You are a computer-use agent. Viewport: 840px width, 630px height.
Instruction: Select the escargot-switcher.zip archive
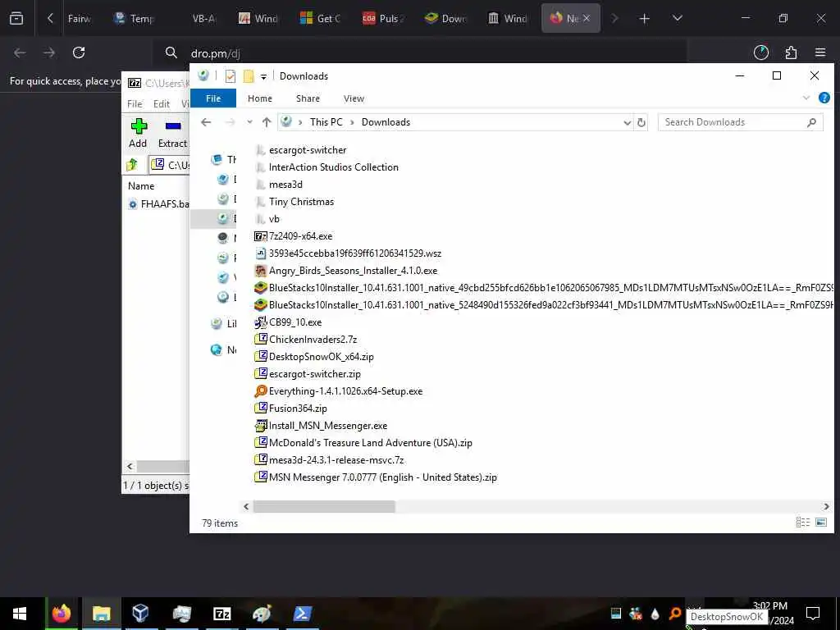[308, 374]
